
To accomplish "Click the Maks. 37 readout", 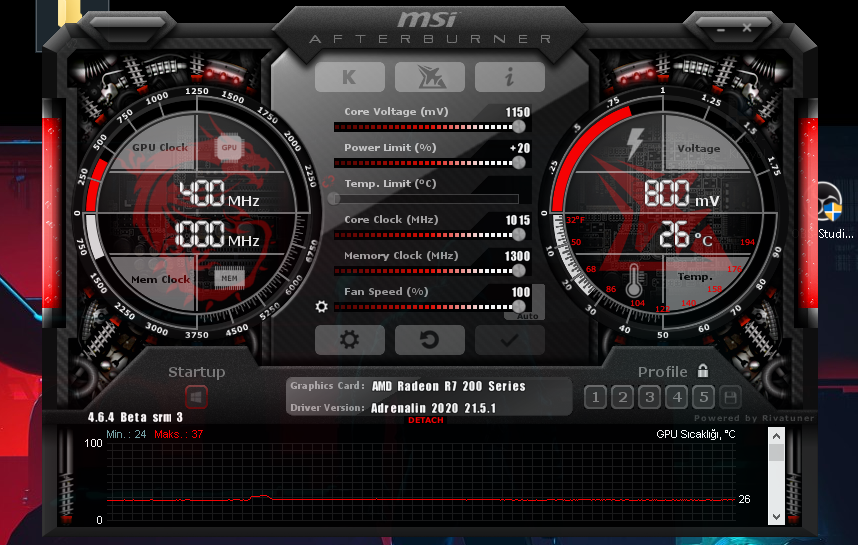I will [178, 434].
